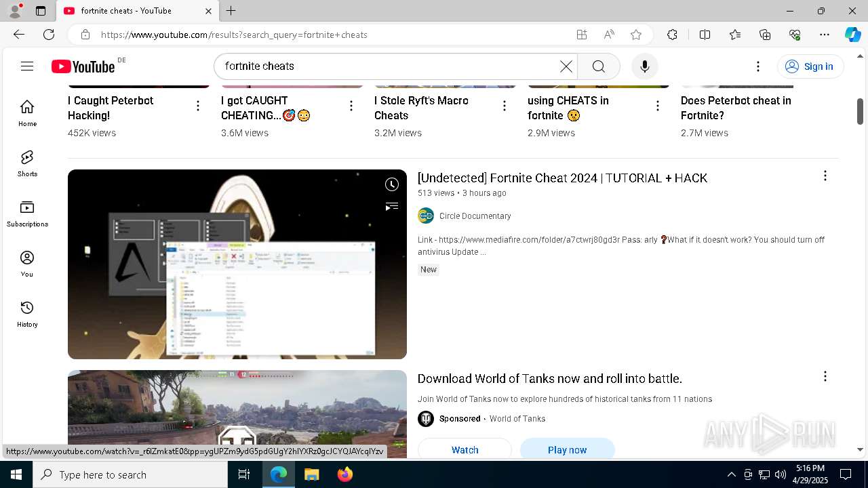
Task: Open Edge tab actions menu
Action: point(41,11)
